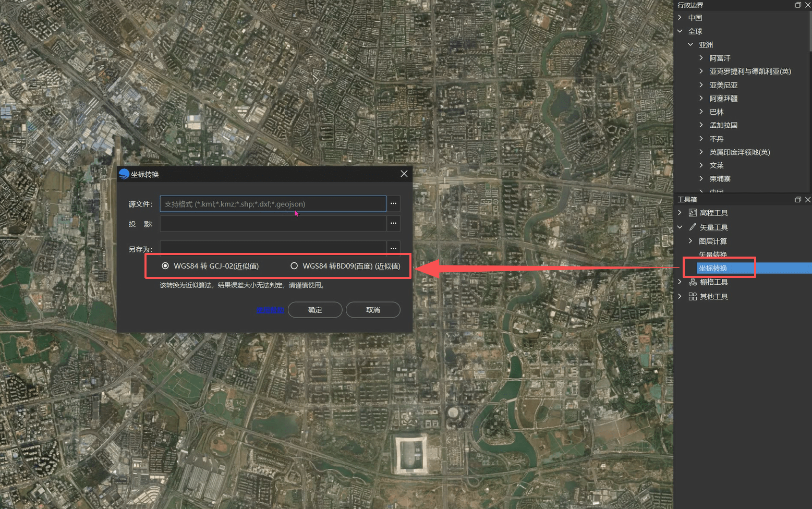
Task: Collapse the 全球 tree node arrow
Action: [680, 31]
